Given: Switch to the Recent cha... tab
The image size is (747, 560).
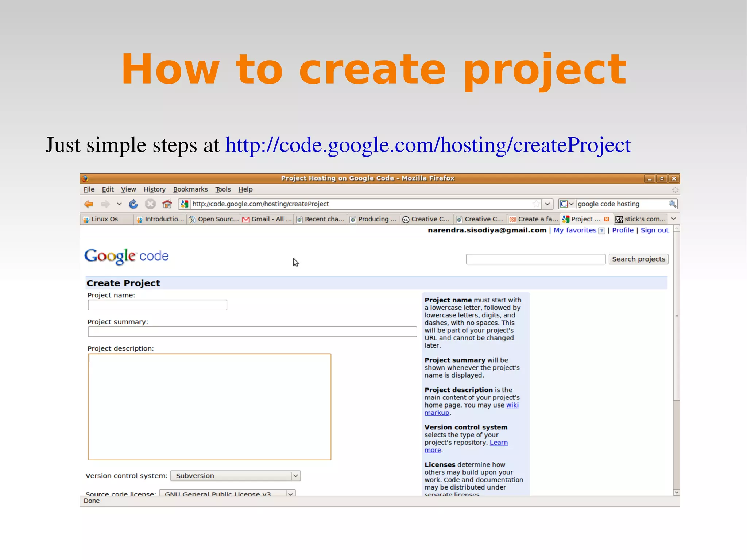Looking at the screenshot, I should pos(320,219).
